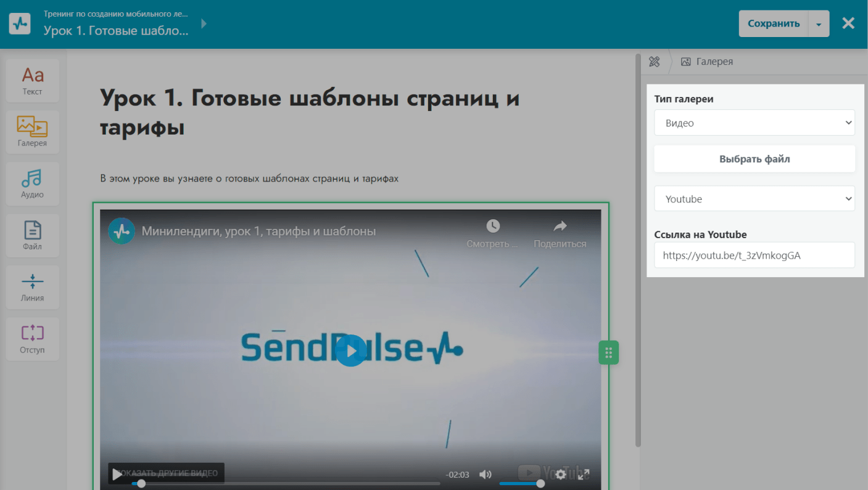Click the video progress bar
Viewport: 868px width, 490px height.
click(286, 484)
